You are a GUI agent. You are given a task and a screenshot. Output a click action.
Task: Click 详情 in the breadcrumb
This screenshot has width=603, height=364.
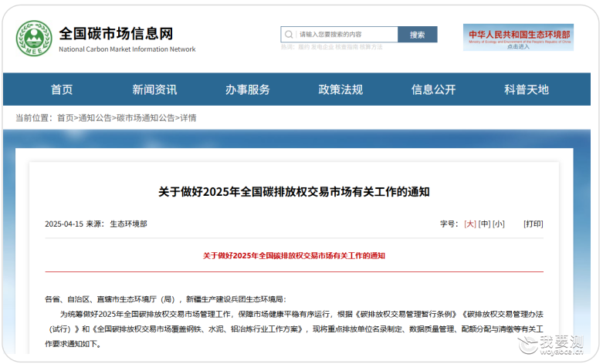188,118
